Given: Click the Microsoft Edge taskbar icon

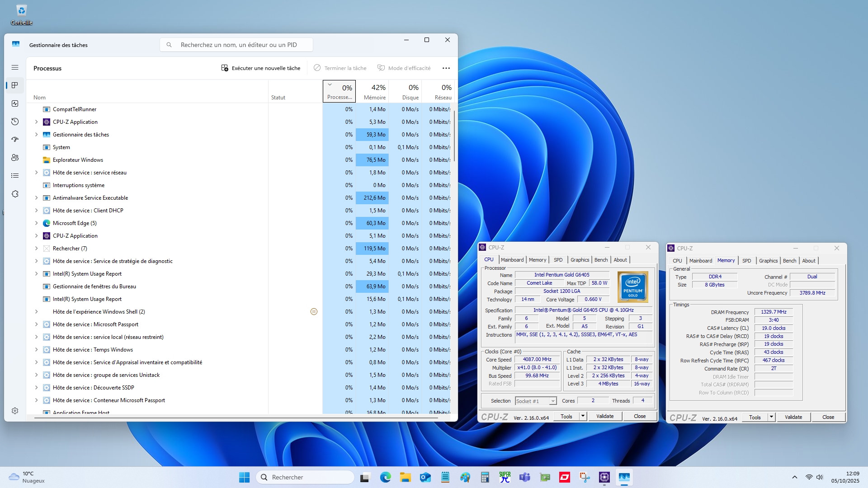Looking at the screenshot, I should (385, 477).
